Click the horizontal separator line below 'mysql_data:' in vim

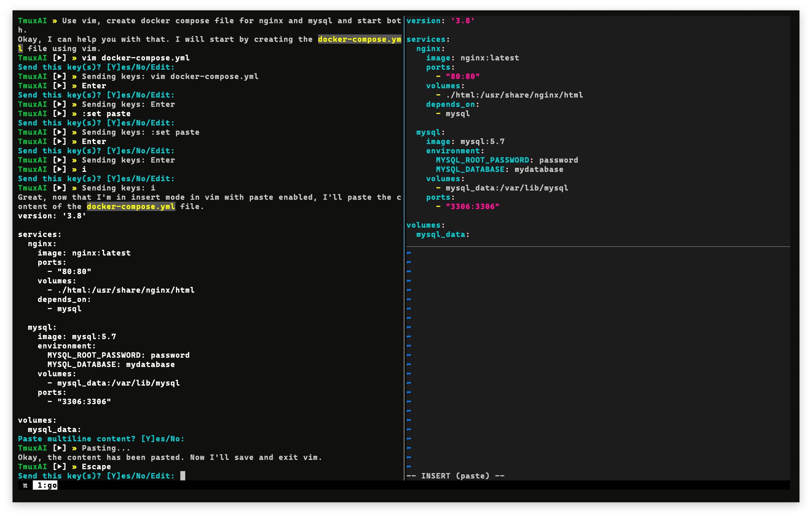pyautogui.click(x=598, y=246)
